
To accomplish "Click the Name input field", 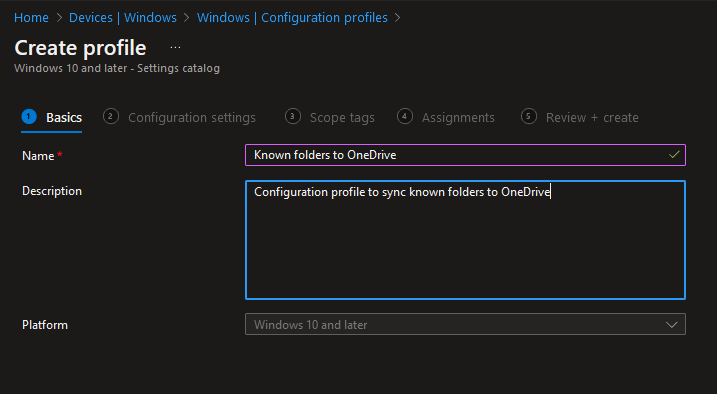I will (465, 155).
